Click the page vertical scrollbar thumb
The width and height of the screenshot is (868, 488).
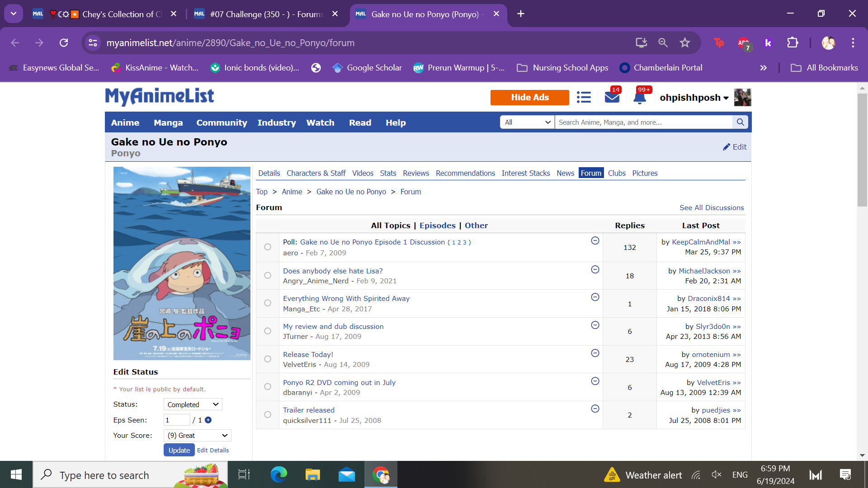pos(862,149)
